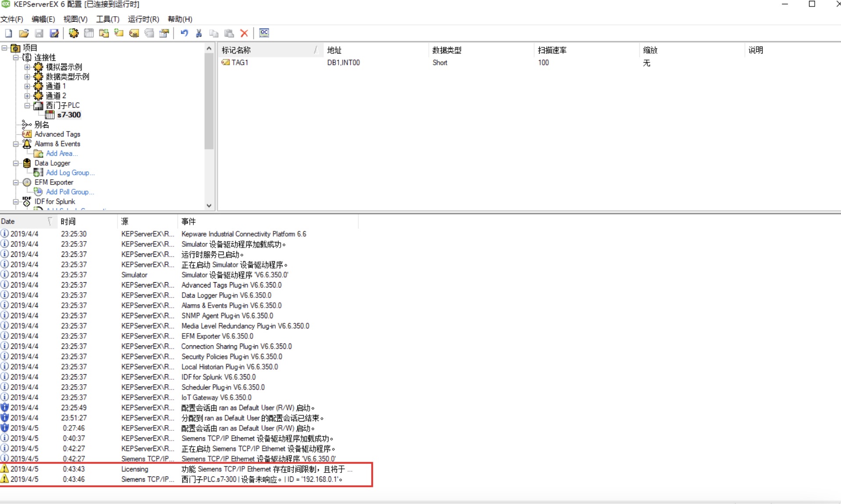The image size is (841, 504).
Task: Click the Copy toolbar icon
Action: tap(214, 33)
